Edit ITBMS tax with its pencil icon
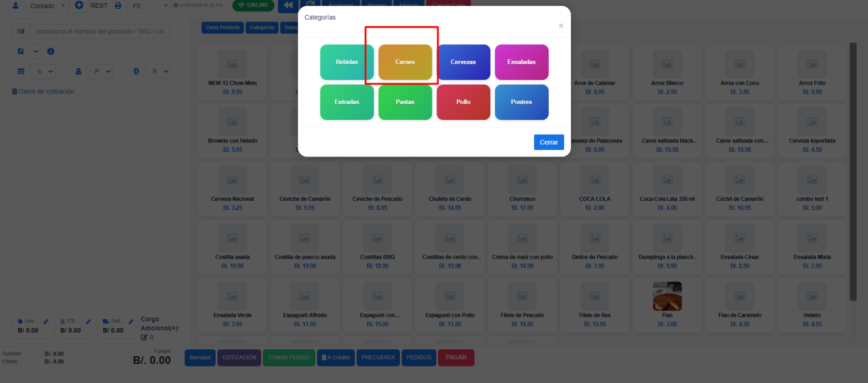The height and width of the screenshot is (383, 868). tap(88, 322)
